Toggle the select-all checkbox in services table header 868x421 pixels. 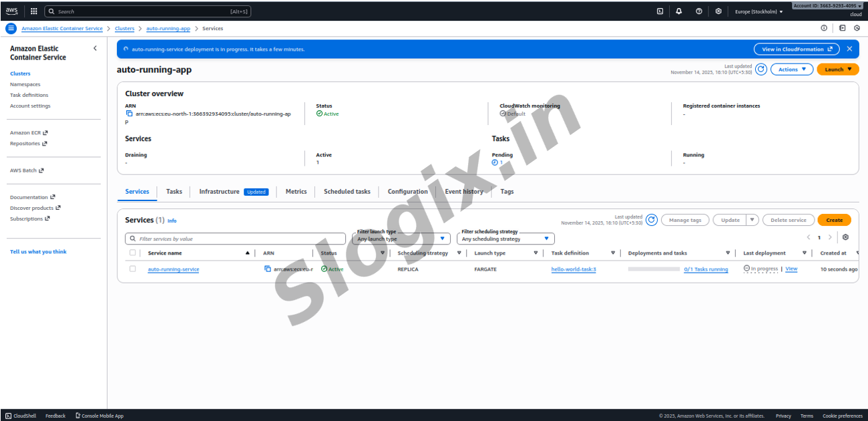pos(132,253)
